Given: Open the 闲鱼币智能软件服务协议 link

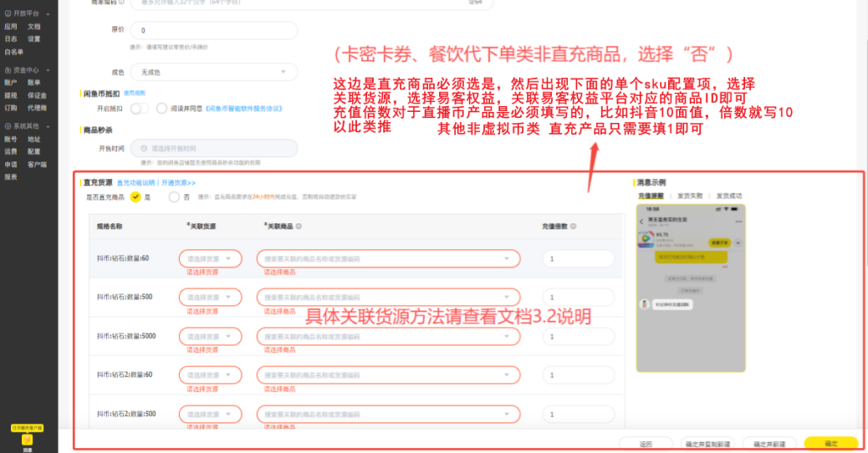Looking at the screenshot, I should [x=243, y=109].
